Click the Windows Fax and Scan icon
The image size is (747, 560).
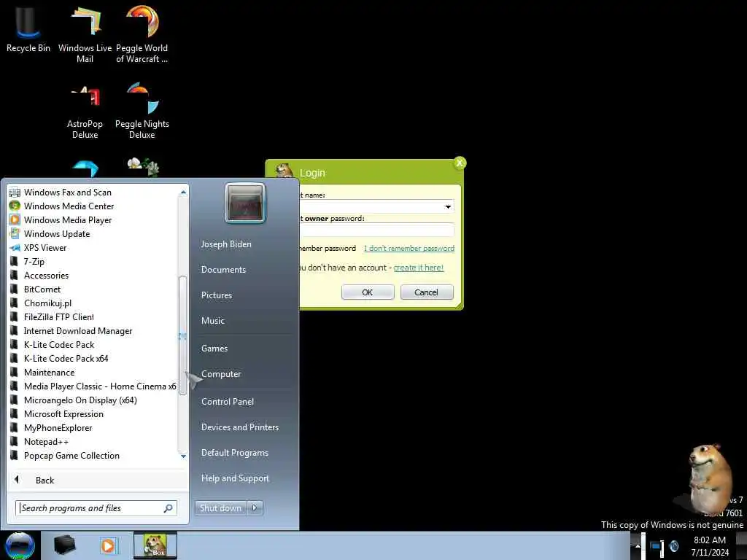click(x=15, y=192)
